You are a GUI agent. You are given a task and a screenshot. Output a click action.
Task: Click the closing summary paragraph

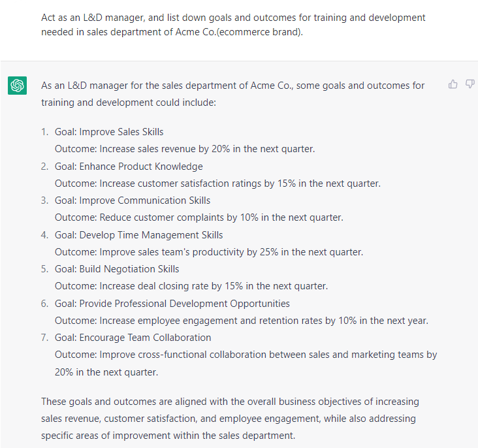coord(230,419)
